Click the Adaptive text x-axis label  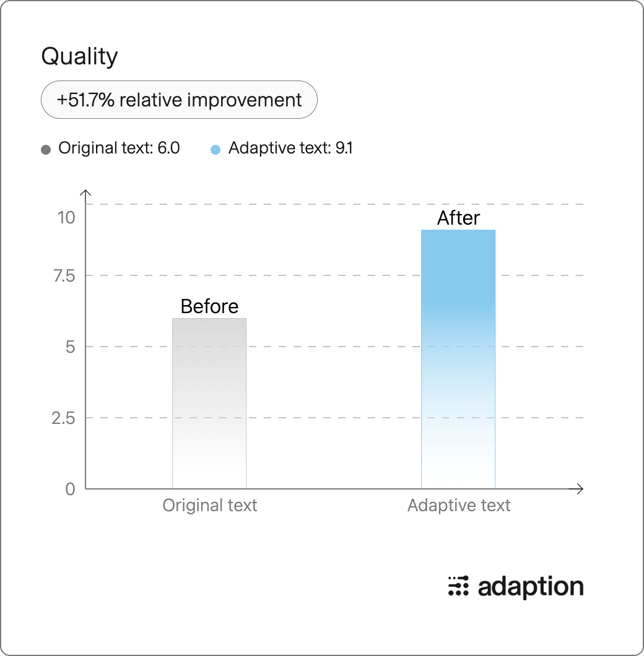(x=458, y=506)
